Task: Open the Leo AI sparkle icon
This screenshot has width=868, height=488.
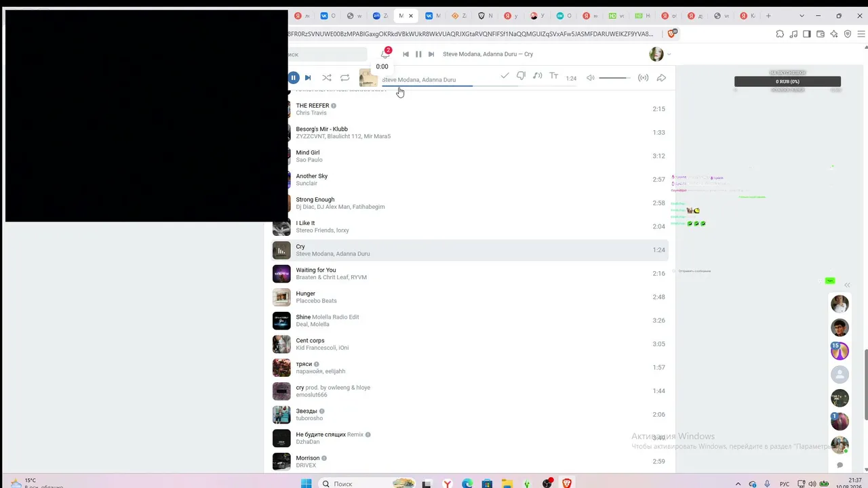Action: tap(834, 34)
